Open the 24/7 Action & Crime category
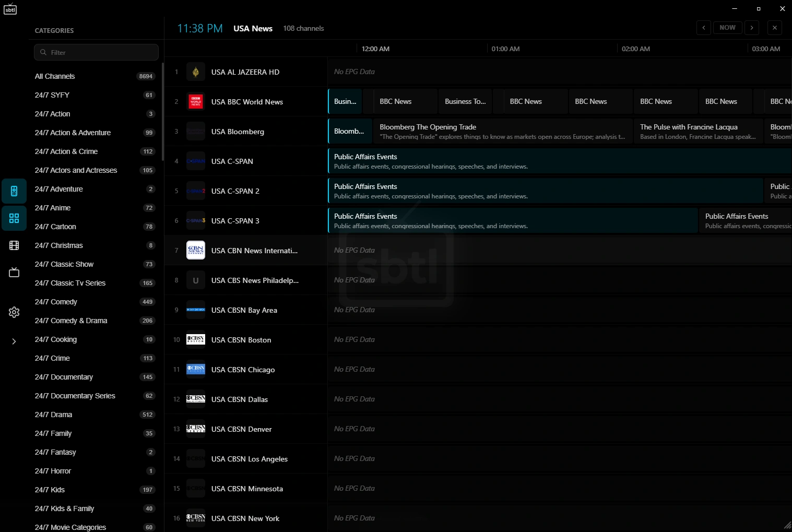The height and width of the screenshot is (532, 792). (x=95, y=151)
